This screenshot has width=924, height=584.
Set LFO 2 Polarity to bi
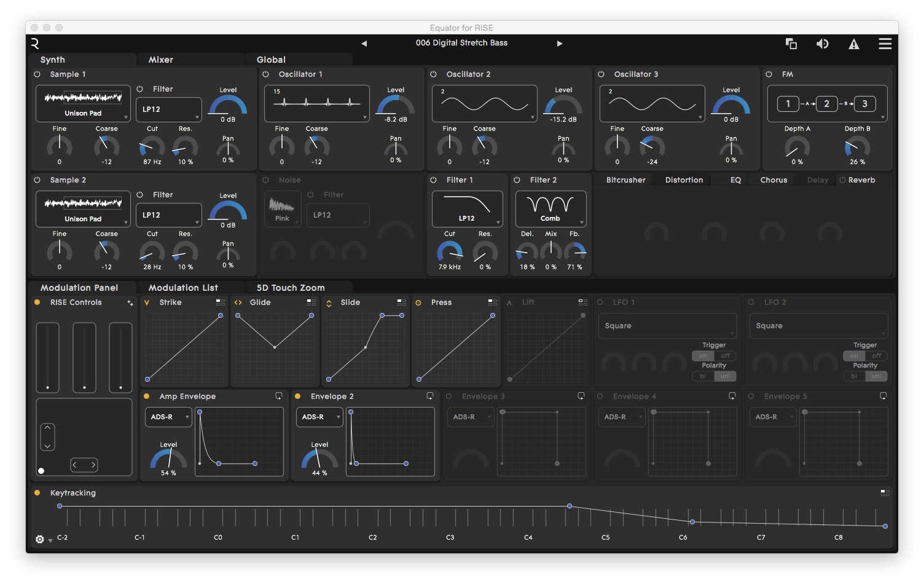853,376
